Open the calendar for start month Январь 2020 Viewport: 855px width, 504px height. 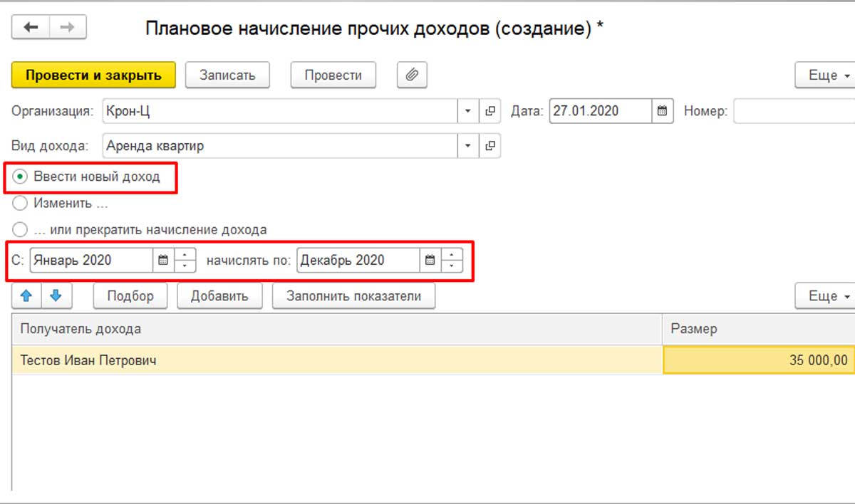[163, 261]
